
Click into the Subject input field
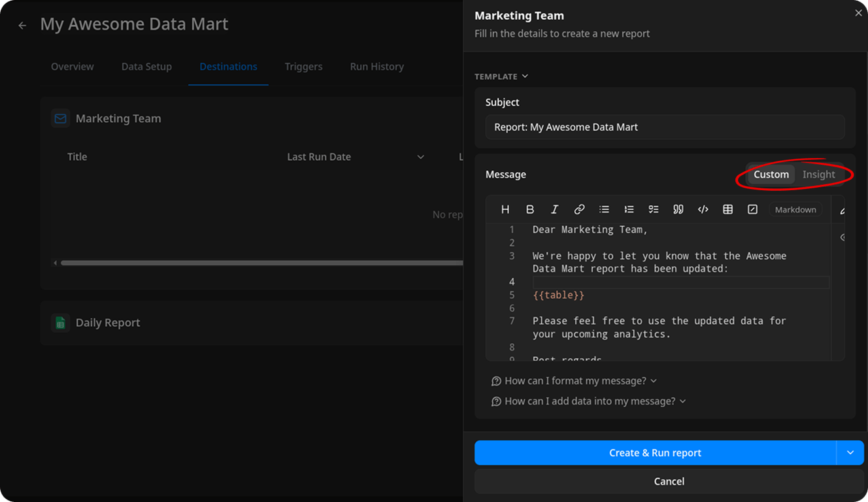point(665,127)
